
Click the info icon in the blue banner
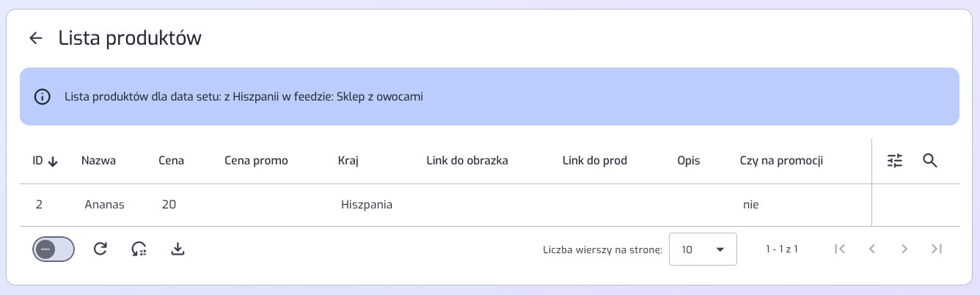(43, 97)
